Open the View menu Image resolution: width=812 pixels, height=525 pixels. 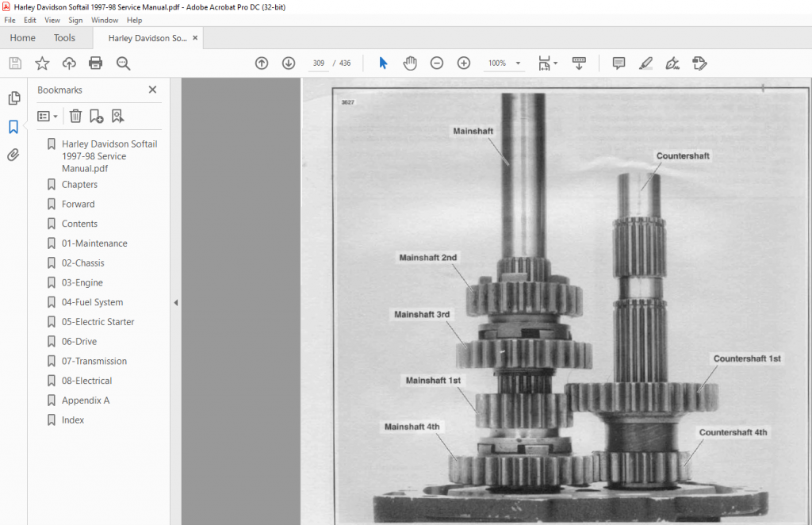coord(52,20)
